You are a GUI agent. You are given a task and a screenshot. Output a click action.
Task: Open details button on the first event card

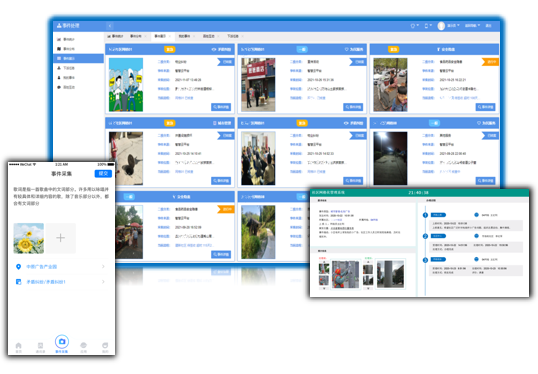221,107
